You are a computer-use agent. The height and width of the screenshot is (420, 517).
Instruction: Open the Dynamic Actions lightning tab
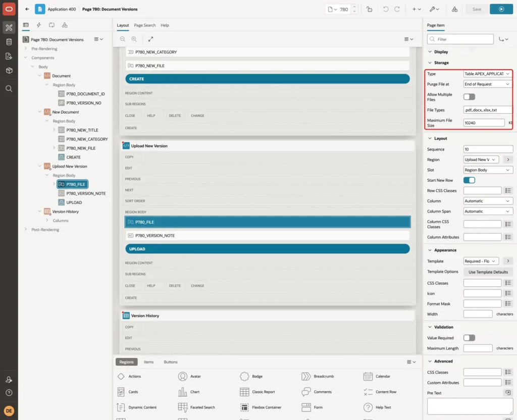click(x=38, y=25)
